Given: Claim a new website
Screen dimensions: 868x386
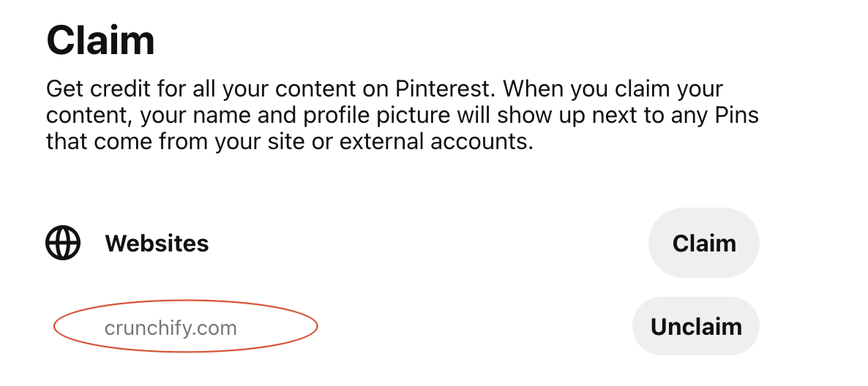Looking at the screenshot, I should [703, 243].
